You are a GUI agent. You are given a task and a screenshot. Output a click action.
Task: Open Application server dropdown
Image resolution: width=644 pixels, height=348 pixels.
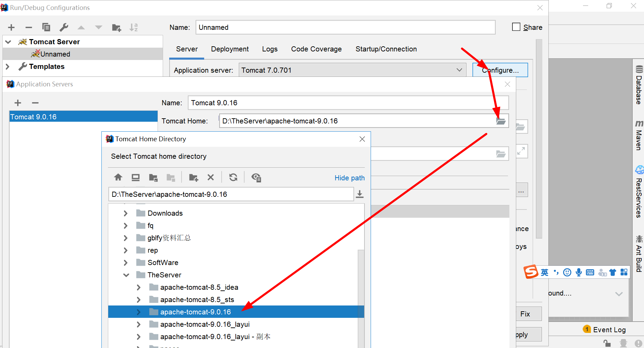[352, 70]
